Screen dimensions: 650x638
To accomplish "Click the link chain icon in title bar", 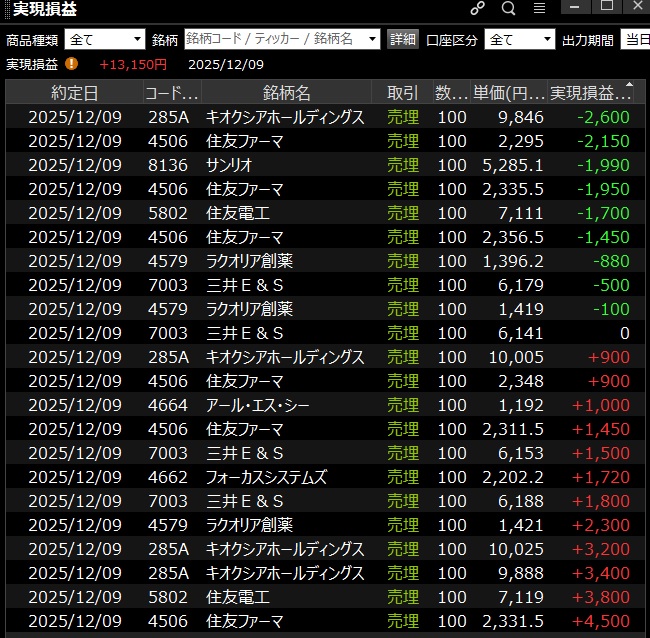I will pyautogui.click(x=478, y=9).
